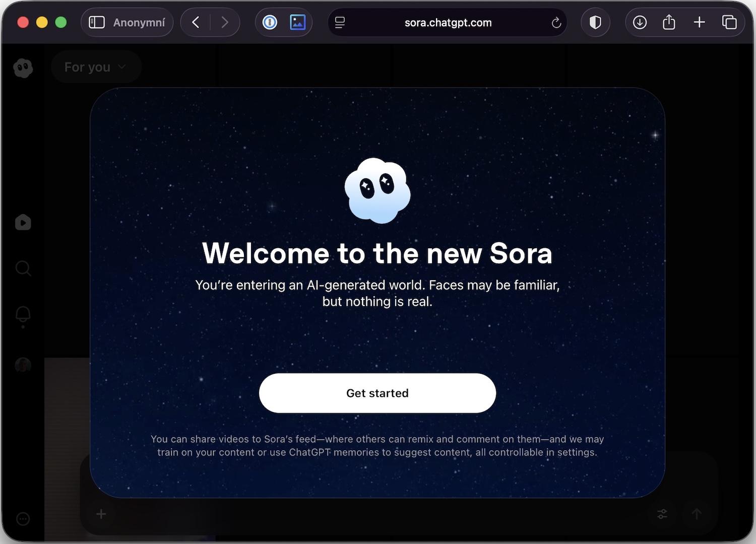Open the more options ellipsis icon

(x=23, y=519)
